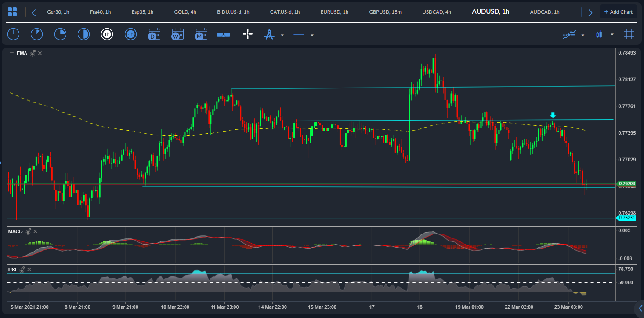Click the Add Chart button
Viewport: 644px width, 318px height.
coord(618,12)
